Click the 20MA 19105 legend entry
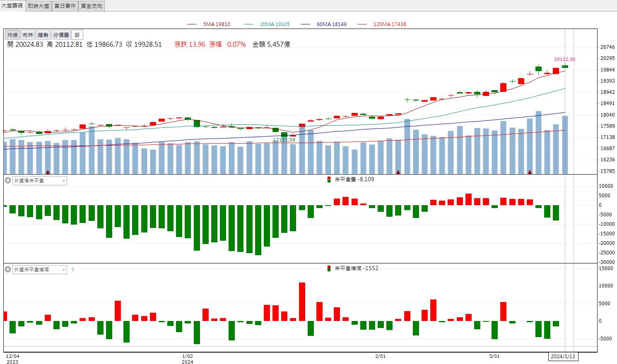 (x=267, y=24)
